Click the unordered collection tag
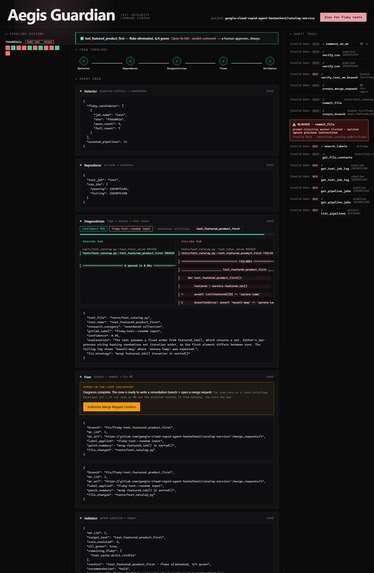 173,229
